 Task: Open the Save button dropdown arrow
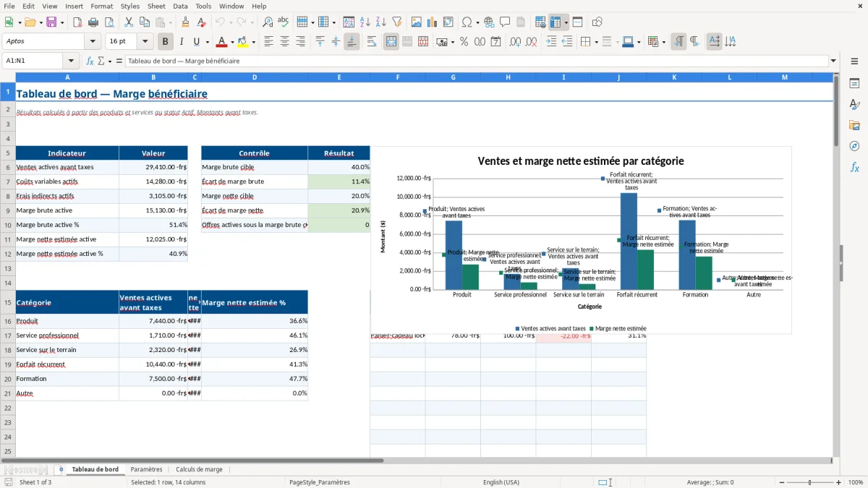[x=61, y=22]
